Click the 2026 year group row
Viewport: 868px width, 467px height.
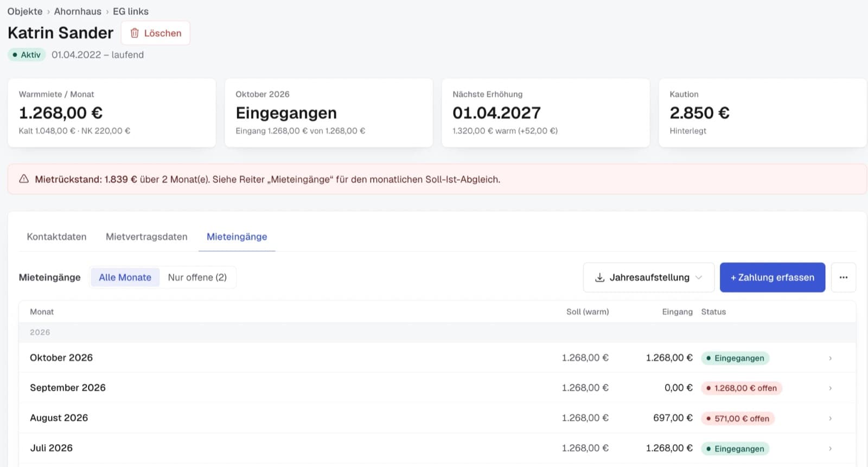(x=437, y=332)
